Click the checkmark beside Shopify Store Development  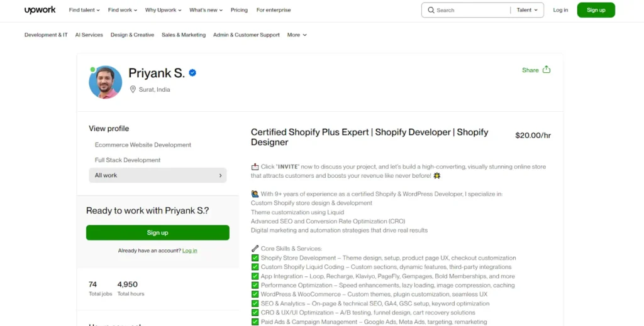255,258
